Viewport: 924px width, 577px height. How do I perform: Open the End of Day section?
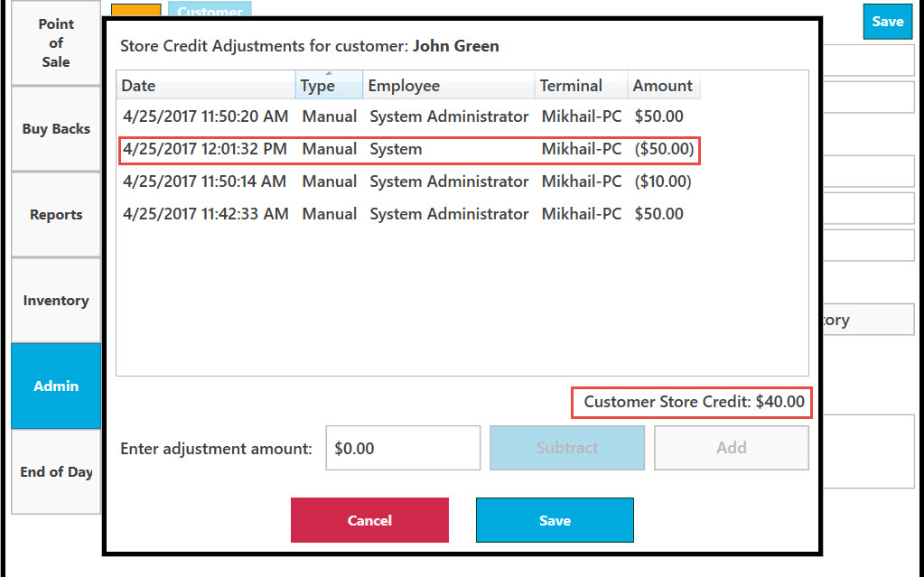pyautogui.click(x=56, y=472)
